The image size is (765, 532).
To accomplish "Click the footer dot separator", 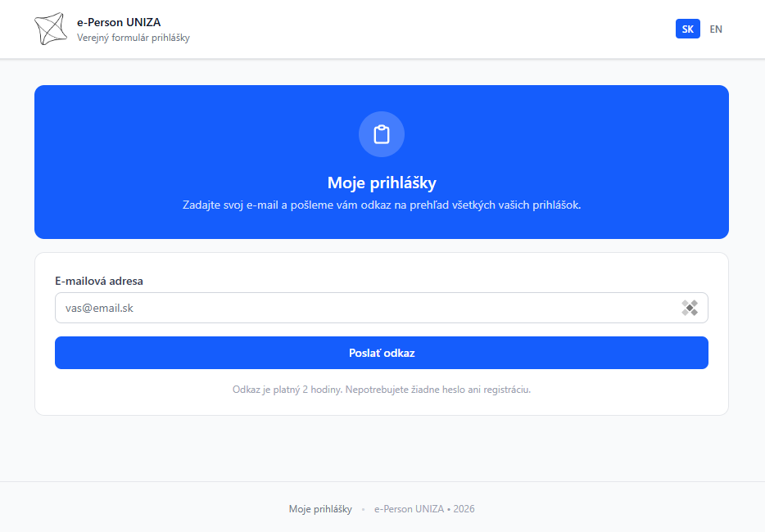I will pos(363,510).
